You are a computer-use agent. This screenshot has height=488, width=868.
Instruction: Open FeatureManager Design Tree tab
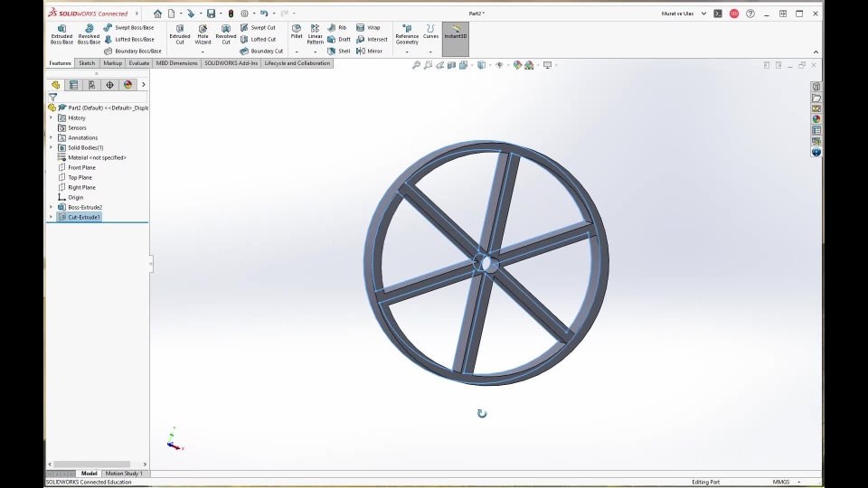(x=55, y=85)
